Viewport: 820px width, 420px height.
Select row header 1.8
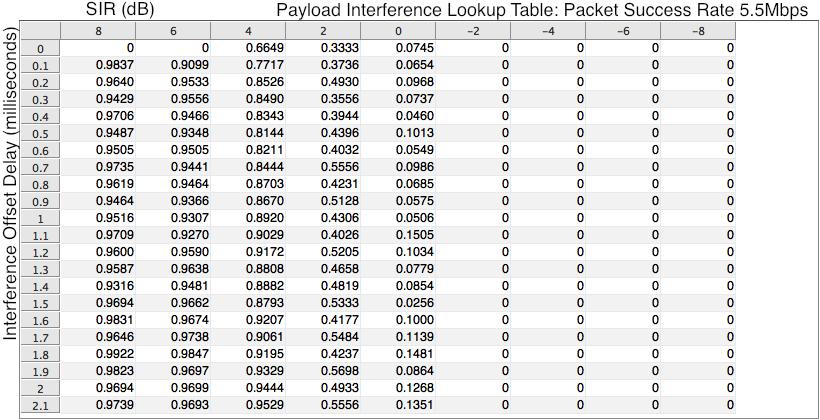(40, 354)
